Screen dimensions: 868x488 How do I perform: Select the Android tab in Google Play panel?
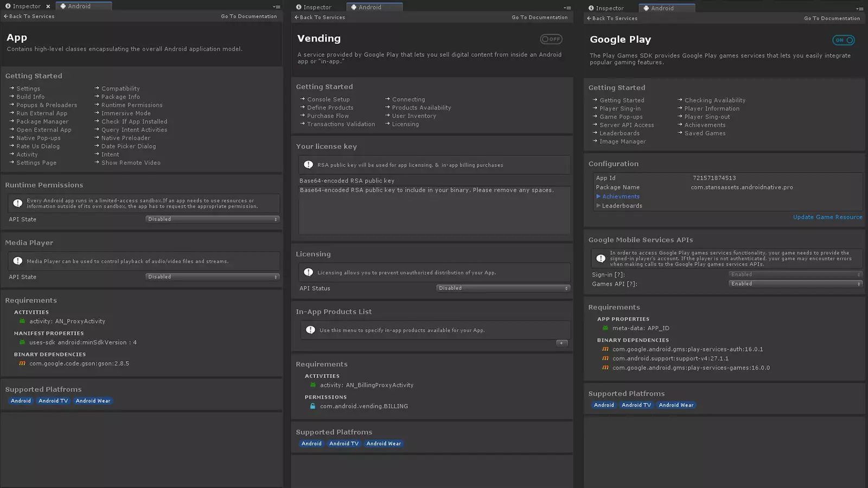667,9
